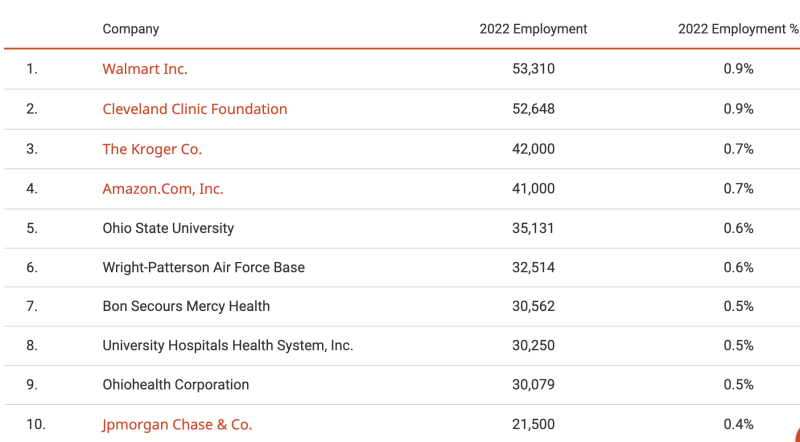Open the Amazon.Com, Inc. link
Image resolution: width=800 pixels, height=442 pixels.
[x=163, y=189]
